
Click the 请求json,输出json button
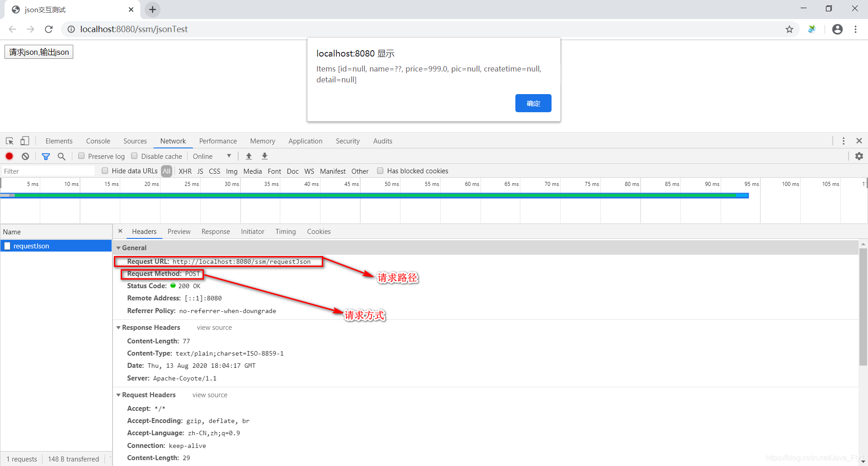(39, 52)
